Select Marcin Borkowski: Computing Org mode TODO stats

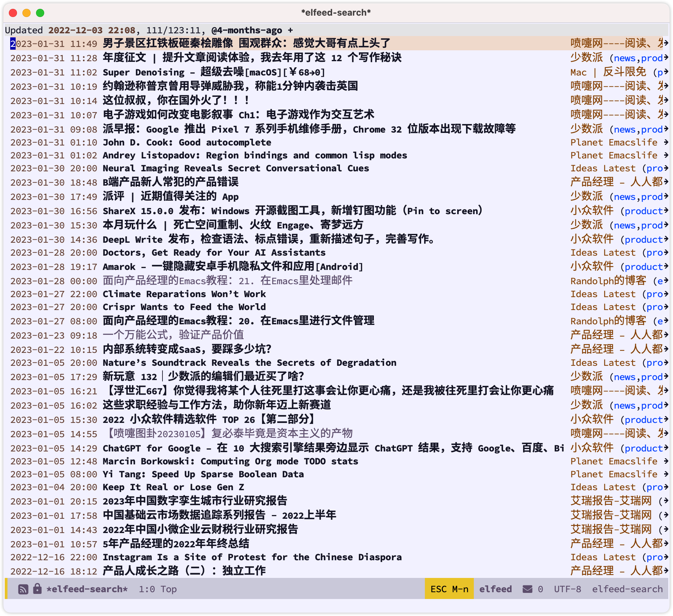point(230,461)
